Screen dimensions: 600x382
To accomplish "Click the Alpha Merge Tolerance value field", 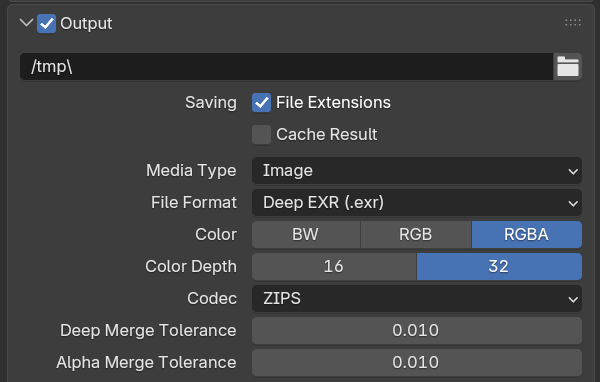I will 417,362.
